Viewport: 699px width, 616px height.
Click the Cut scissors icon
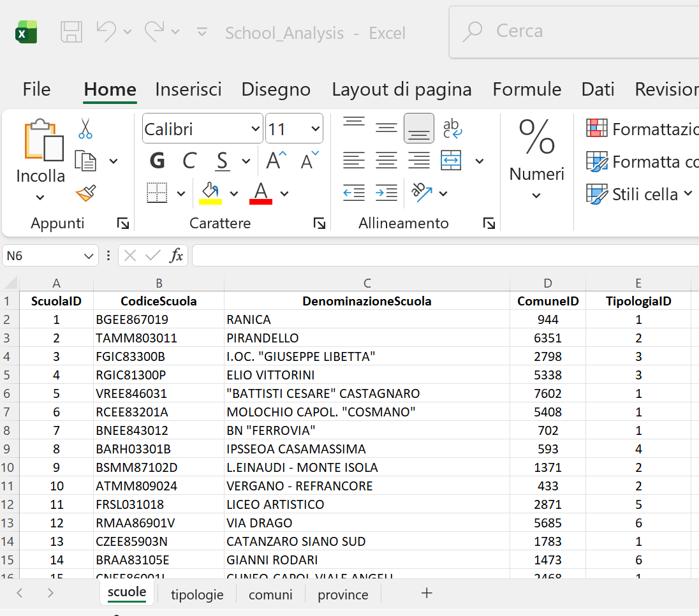85,129
